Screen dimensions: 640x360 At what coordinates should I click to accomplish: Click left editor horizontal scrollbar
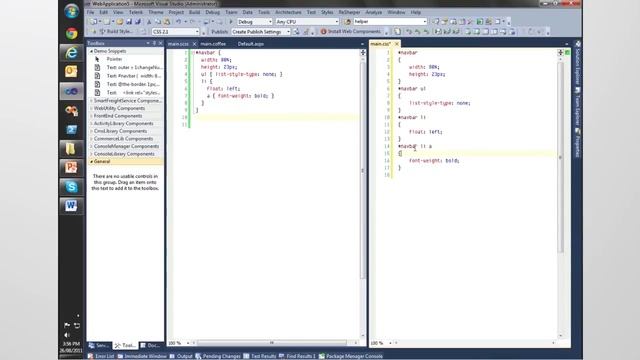click(271, 343)
